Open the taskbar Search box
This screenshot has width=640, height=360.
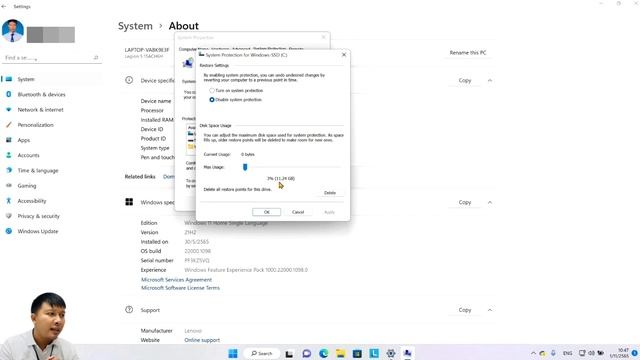click(x=262, y=353)
